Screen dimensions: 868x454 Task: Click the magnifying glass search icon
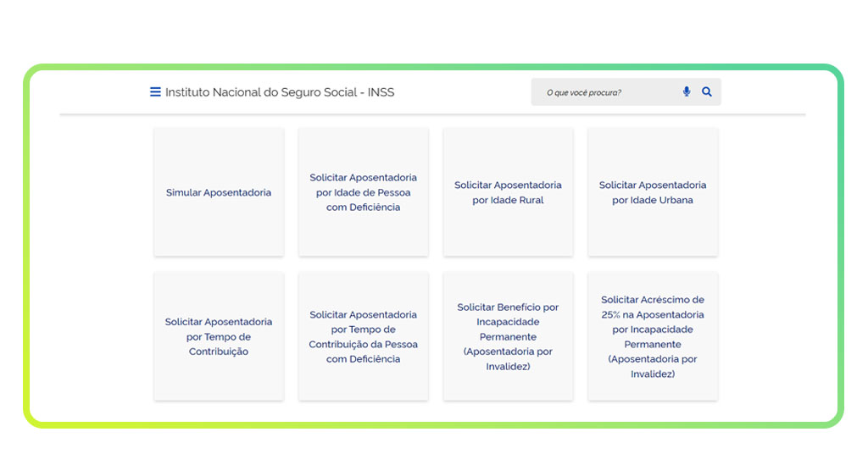[x=707, y=91]
